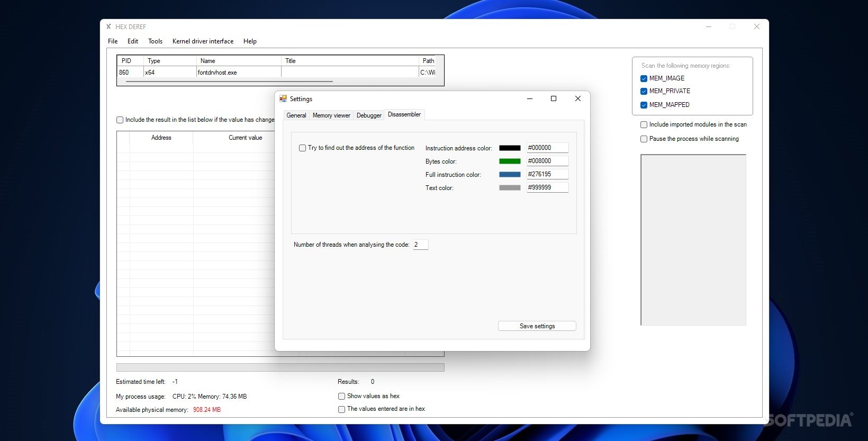Enable Pause the process while scanning
Screen dimensions: 868x441
click(x=644, y=139)
